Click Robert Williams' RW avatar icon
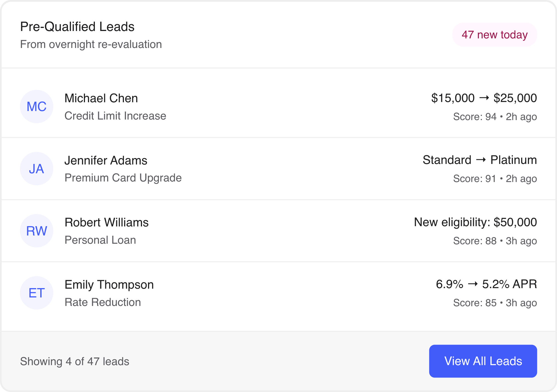557x392 pixels. click(36, 231)
